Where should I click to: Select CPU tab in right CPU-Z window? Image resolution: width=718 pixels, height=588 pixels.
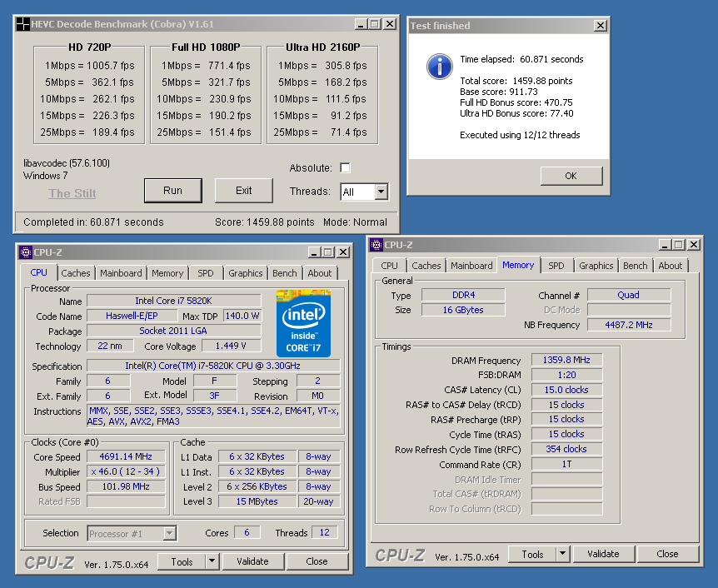click(x=389, y=266)
